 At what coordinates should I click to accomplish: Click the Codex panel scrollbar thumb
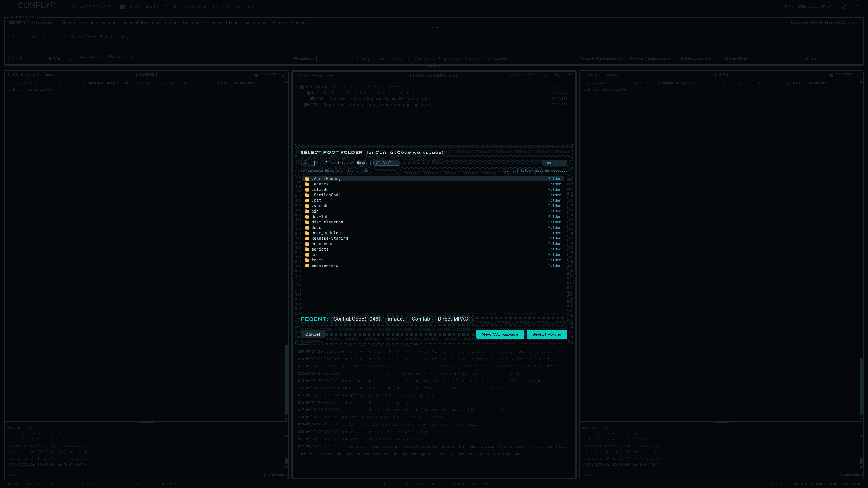pos(861,386)
